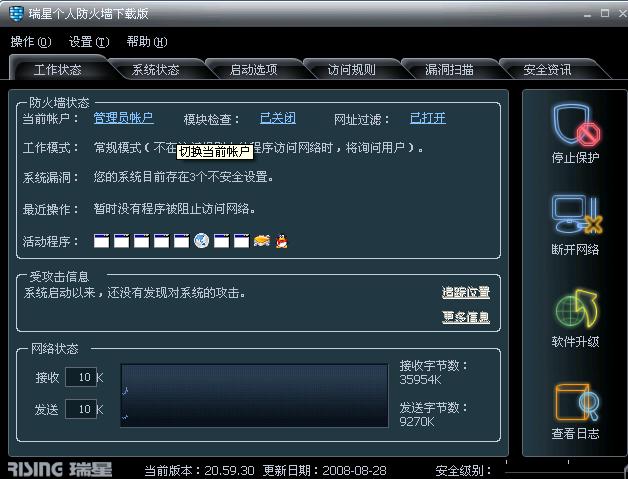Click the 9270K sent bytes value
Screen dimensions: 628x479
coord(417,421)
